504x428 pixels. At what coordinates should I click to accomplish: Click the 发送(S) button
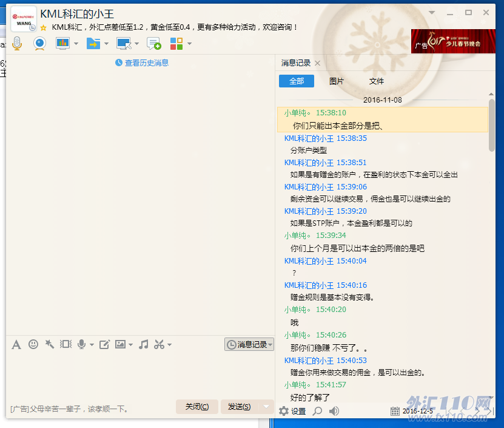pyautogui.click(x=239, y=407)
